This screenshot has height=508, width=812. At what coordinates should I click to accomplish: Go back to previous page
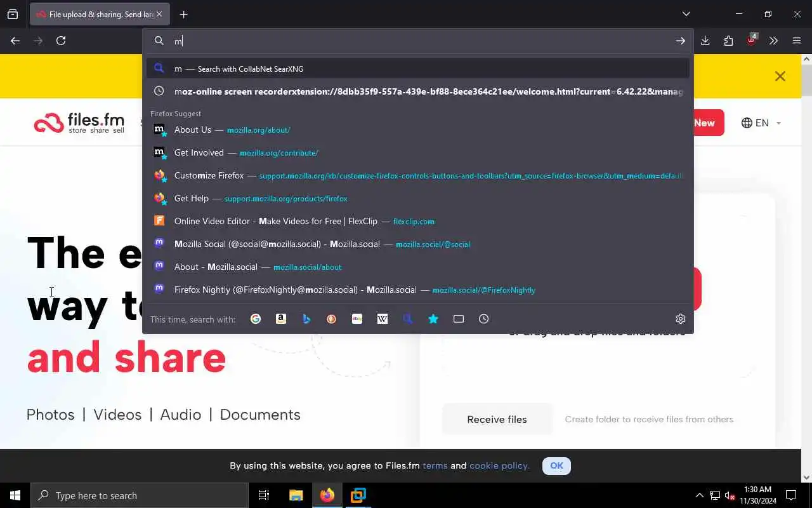tap(15, 41)
